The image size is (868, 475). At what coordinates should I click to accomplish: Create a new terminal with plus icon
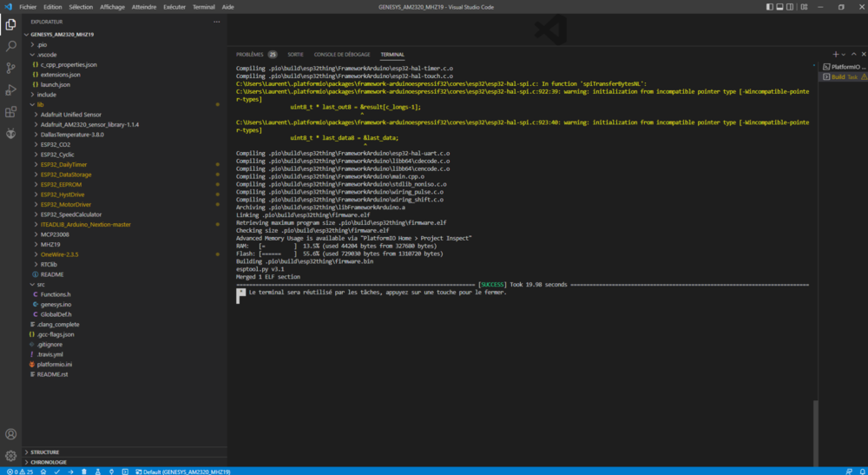point(835,54)
